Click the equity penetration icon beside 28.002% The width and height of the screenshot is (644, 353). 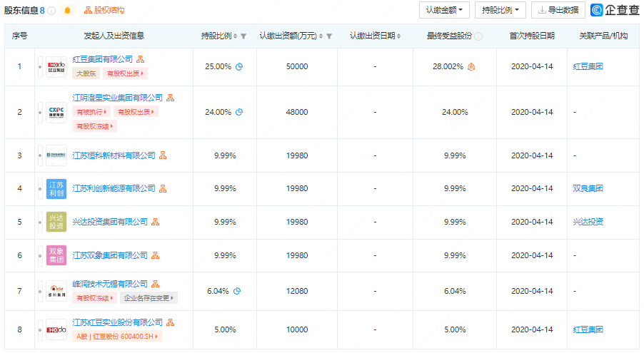tap(471, 67)
